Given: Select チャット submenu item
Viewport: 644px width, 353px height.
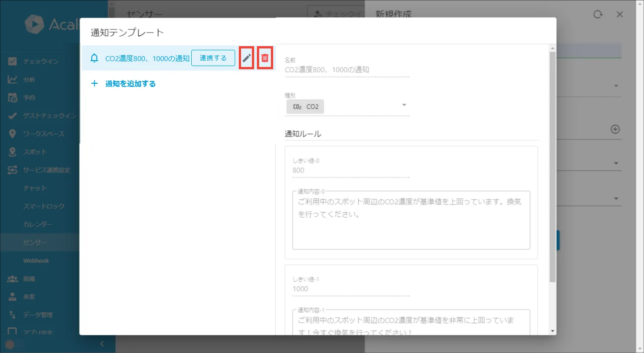Looking at the screenshot, I should click(x=35, y=188).
